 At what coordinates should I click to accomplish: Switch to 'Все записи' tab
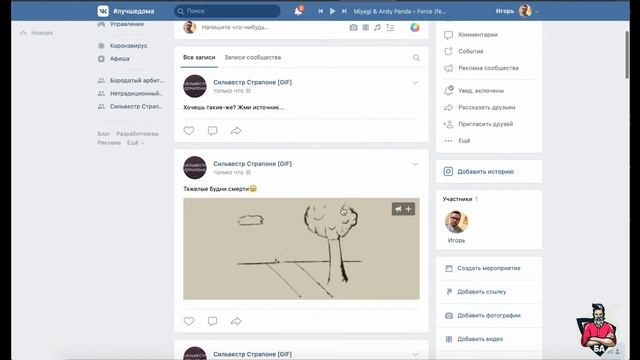[x=199, y=58]
